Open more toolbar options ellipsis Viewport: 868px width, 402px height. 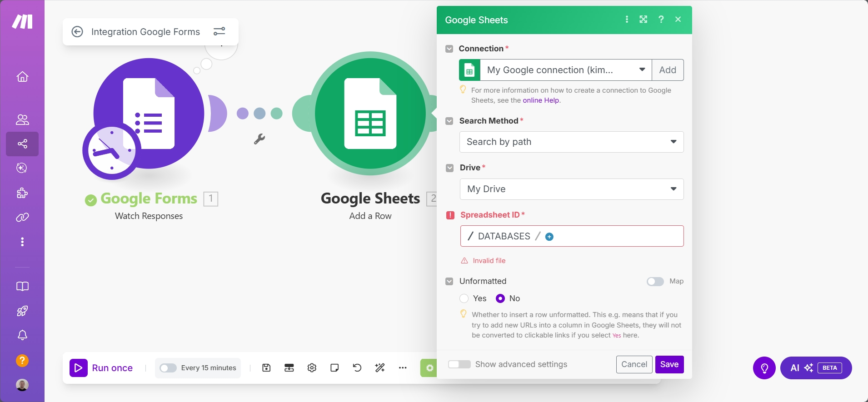[403, 368]
